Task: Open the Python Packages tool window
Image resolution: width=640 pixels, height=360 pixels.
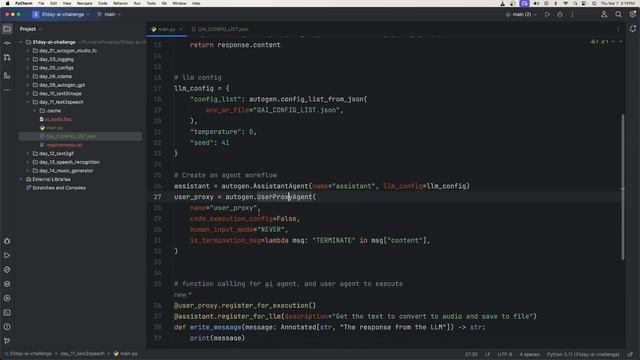Action: (7, 284)
